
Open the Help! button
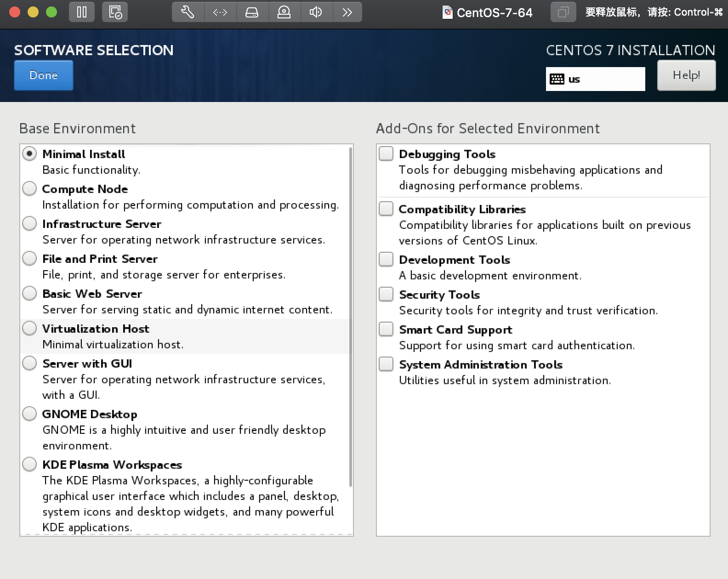[x=686, y=75]
